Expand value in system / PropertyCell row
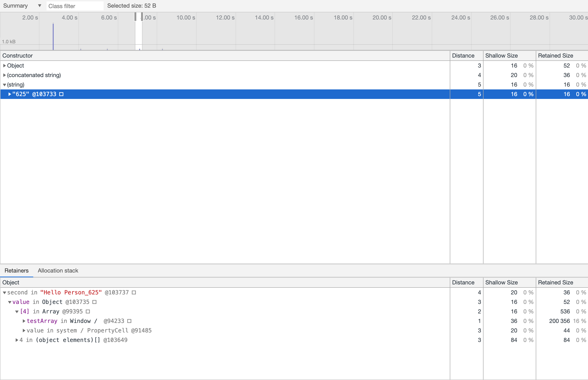Image resolution: width=588 pixels, height=380 pixels. point(24,330)
